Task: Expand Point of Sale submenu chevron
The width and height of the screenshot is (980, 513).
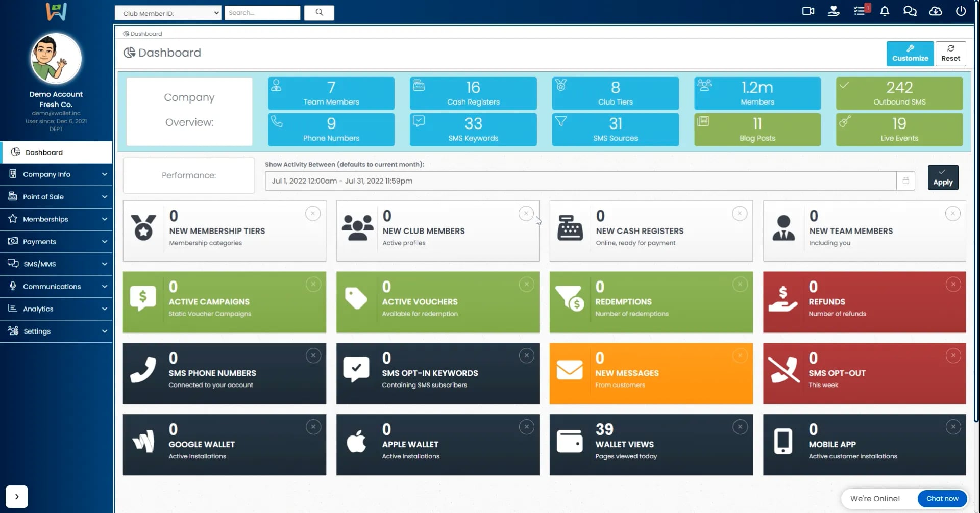Action: [105, 197]
